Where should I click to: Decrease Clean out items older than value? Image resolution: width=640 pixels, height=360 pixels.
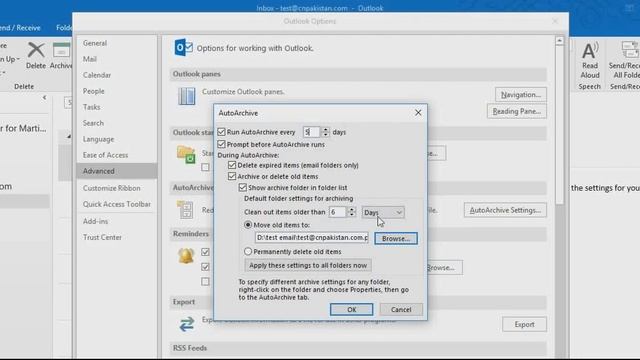pyautogui.click(x=351, y=214)
